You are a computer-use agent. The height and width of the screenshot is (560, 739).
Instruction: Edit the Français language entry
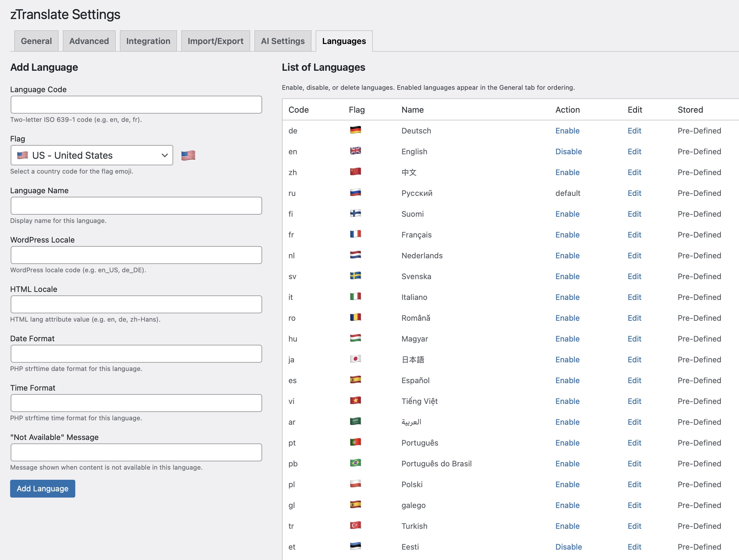click(634, 235)
